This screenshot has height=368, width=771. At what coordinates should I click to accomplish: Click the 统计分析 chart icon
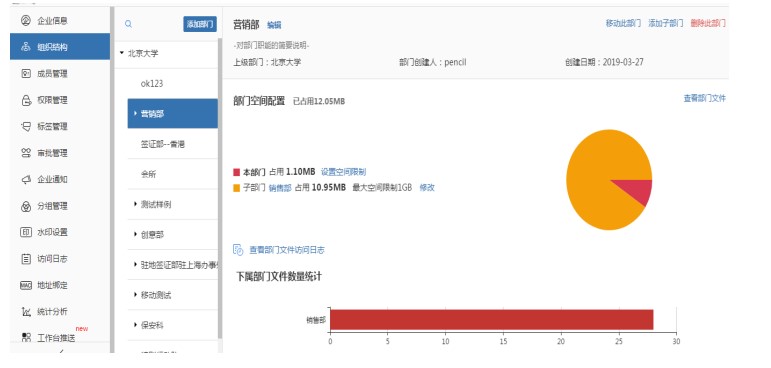[26, 311]
